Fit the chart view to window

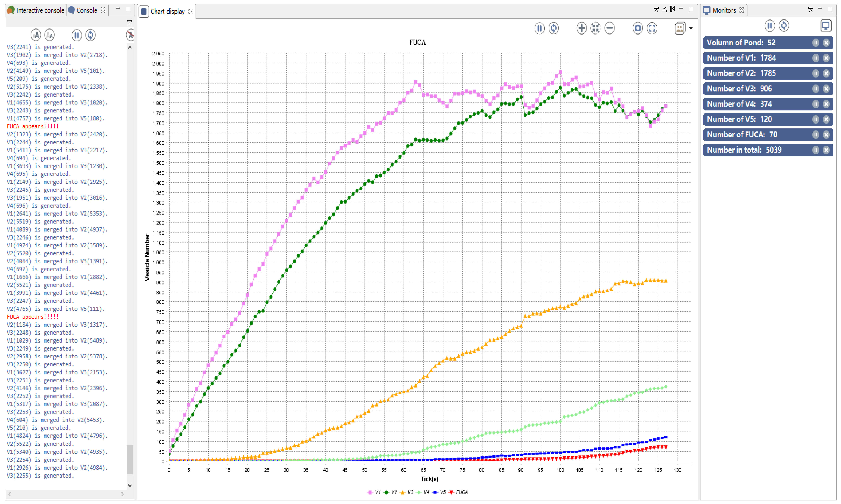point(596,28)
